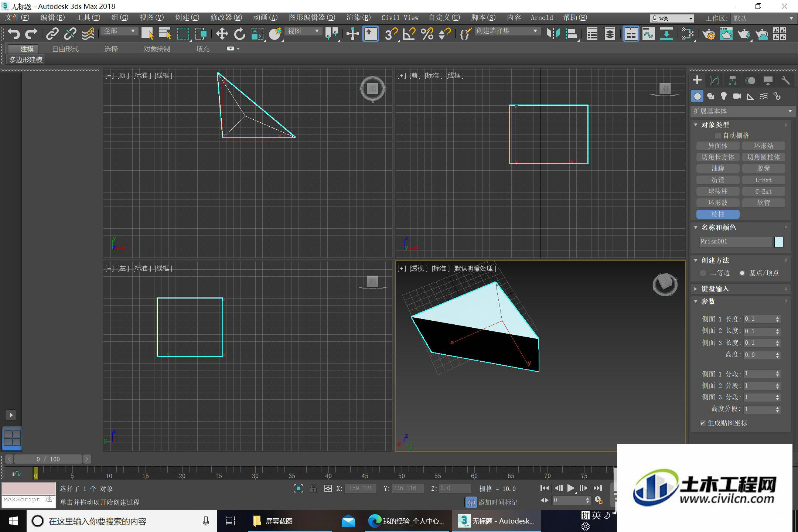
Task: Click the 棱柱 object button
Action: pos(718,215)
